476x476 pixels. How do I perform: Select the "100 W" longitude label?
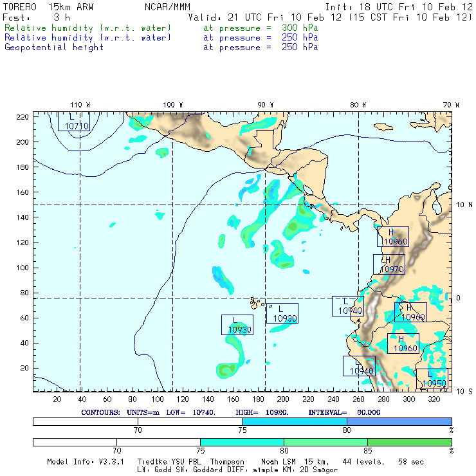173,105
